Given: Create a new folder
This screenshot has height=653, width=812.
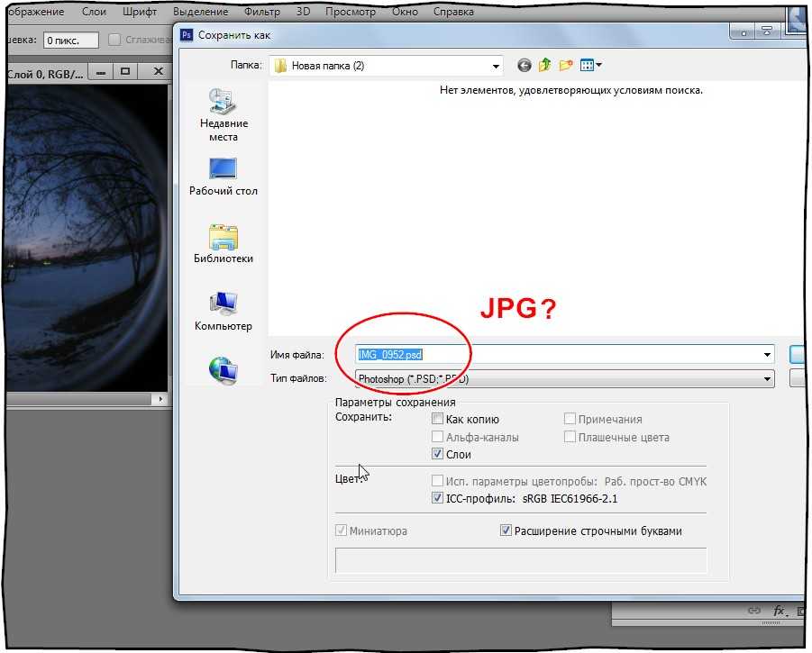Looking at the screenshot, I should [x=566, y=65].
